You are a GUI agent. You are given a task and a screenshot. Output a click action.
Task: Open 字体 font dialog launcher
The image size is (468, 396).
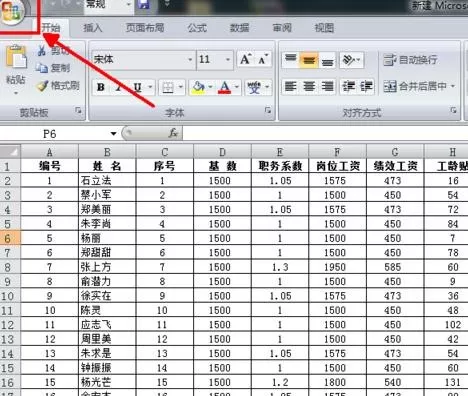tap(268, 110)
